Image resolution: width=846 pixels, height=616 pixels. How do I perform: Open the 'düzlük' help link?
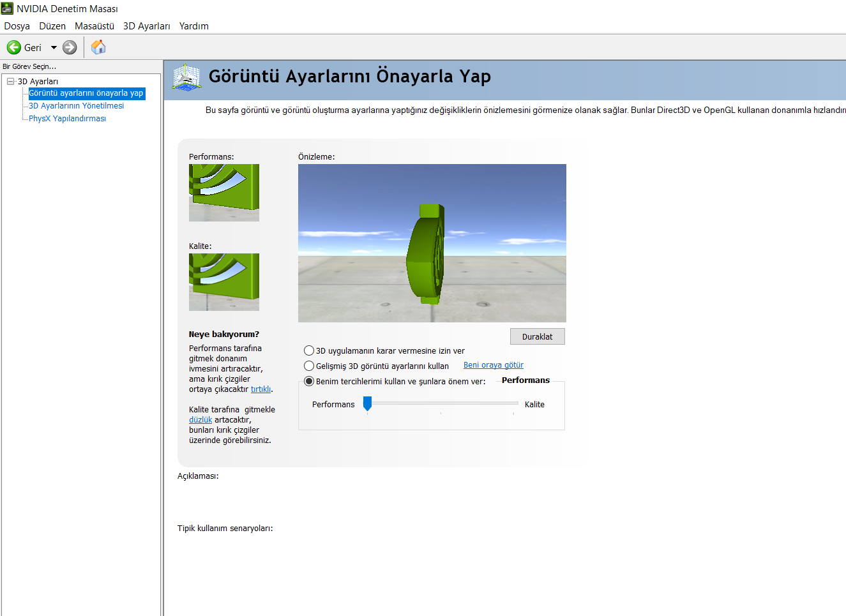pyautogui.click(x=200, y=420)
